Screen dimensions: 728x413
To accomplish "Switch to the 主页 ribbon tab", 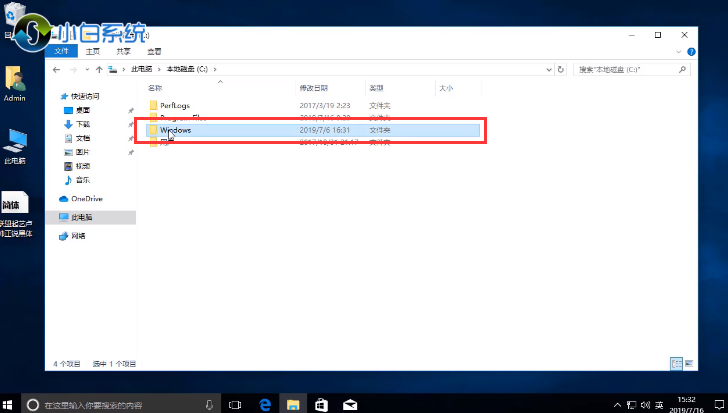I will 93,51.
